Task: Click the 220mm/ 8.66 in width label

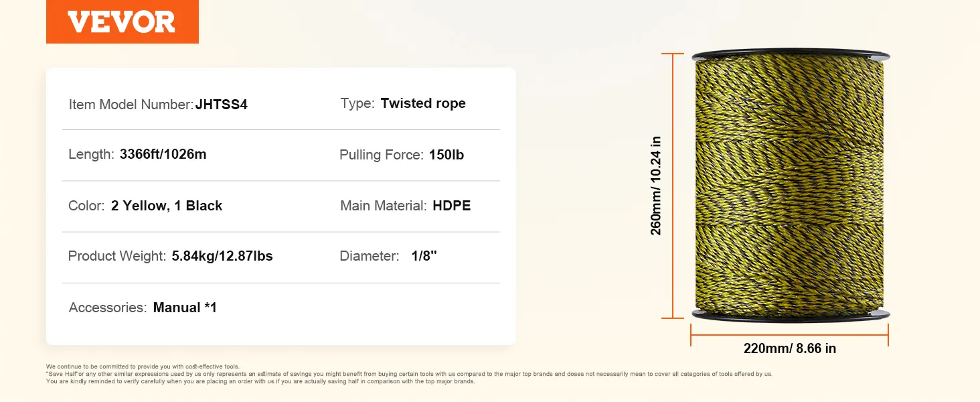Action: click(x=790, y=348)
